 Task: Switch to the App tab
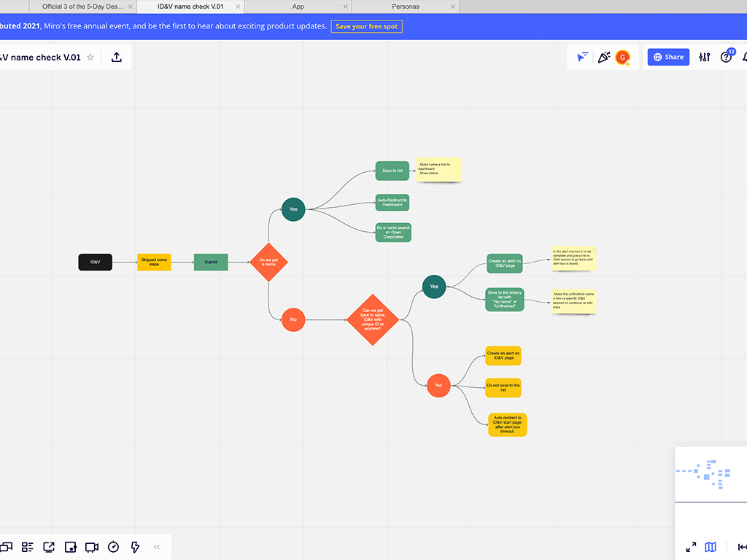298,7
